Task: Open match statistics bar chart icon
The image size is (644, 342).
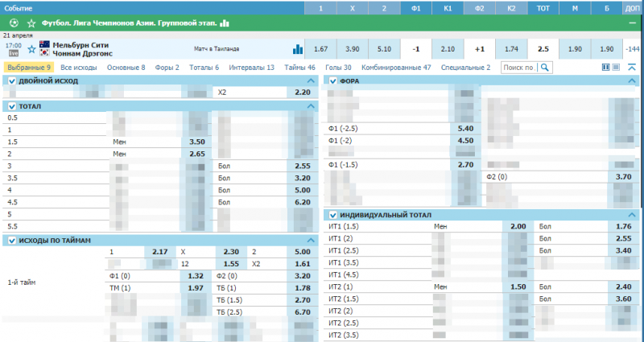Action: tap(298, 49)
